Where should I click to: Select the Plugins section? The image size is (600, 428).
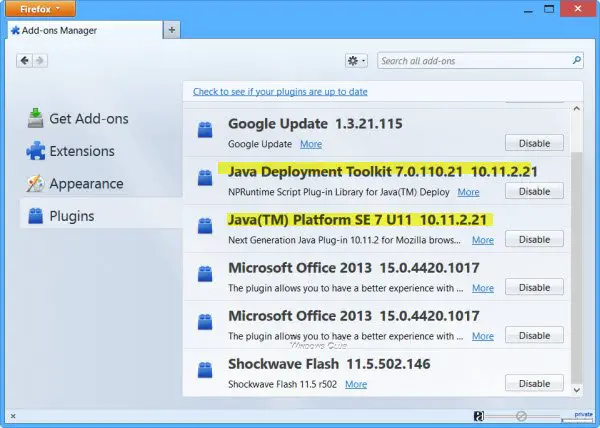coord(101,216)
